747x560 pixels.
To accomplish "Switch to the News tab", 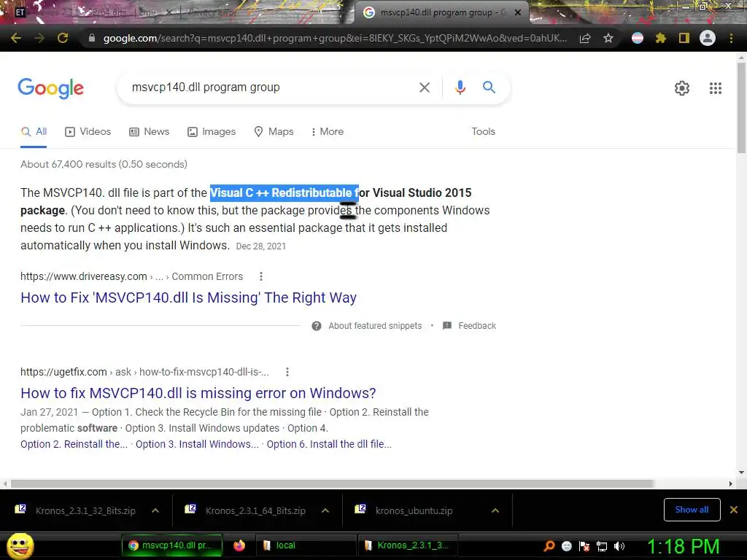I will (149, 131).
